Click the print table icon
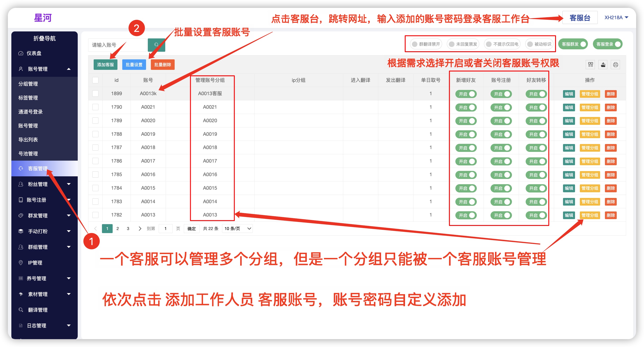The image size is (644, 347). tap(615, 65)
